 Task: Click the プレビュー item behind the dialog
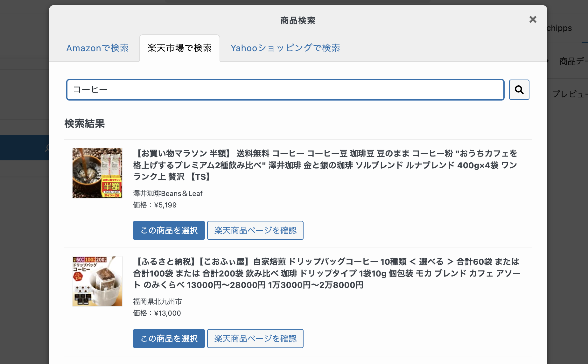pyautogui.click(x=570, y=94)
